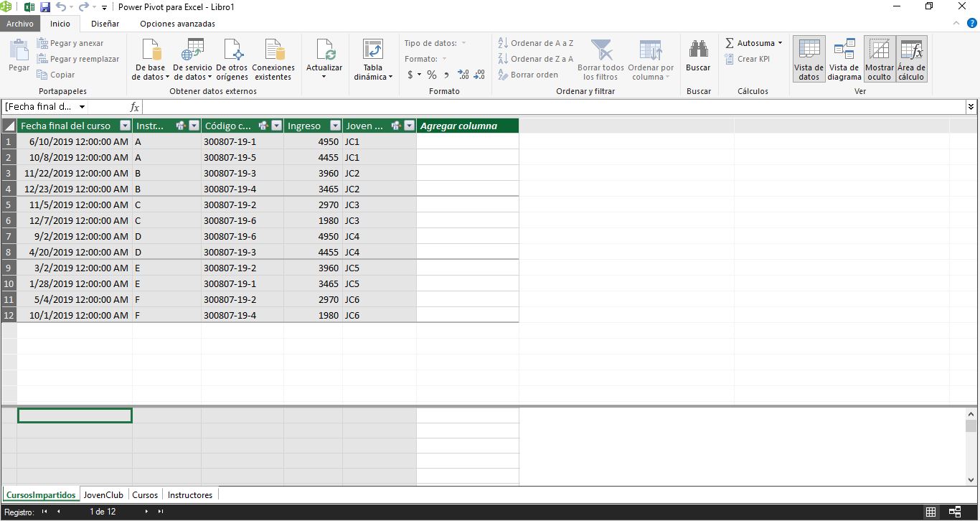Expand the Autosuma dropdown arrow

(x=780, y=43)
